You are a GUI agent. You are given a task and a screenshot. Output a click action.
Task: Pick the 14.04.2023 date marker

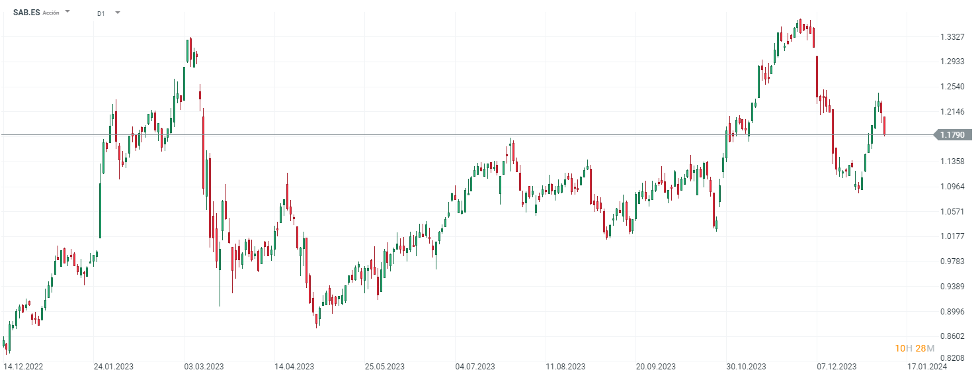294,366
